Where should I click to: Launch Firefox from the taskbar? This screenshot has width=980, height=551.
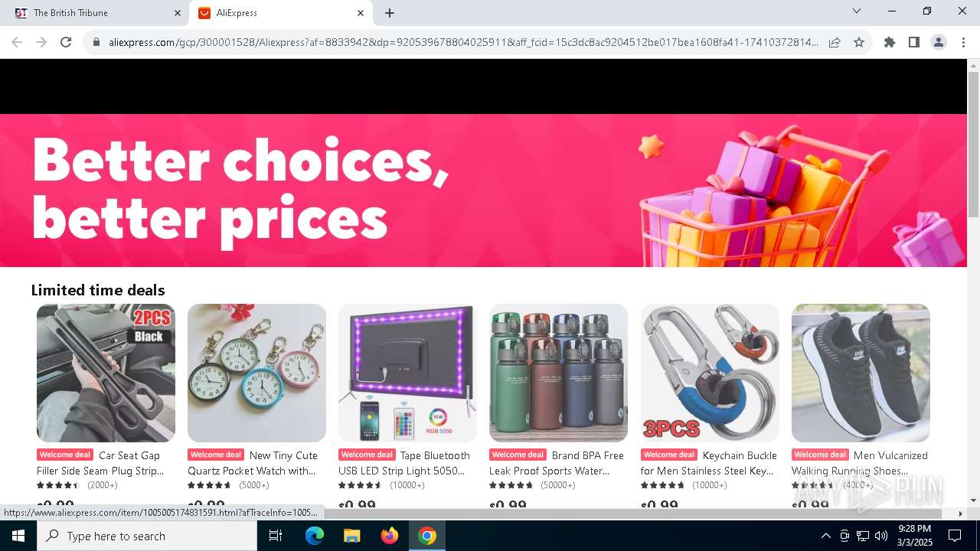(x=390, y=536)
